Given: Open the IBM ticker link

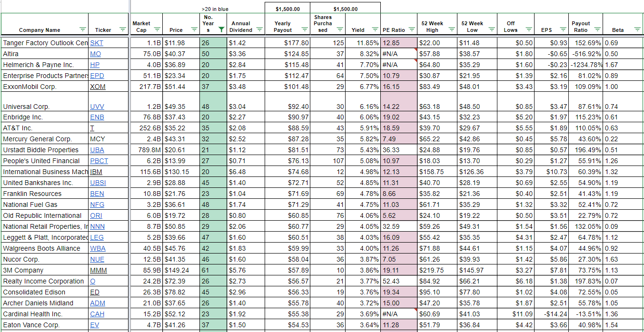Looking at the screenshot, I should 96,172.
